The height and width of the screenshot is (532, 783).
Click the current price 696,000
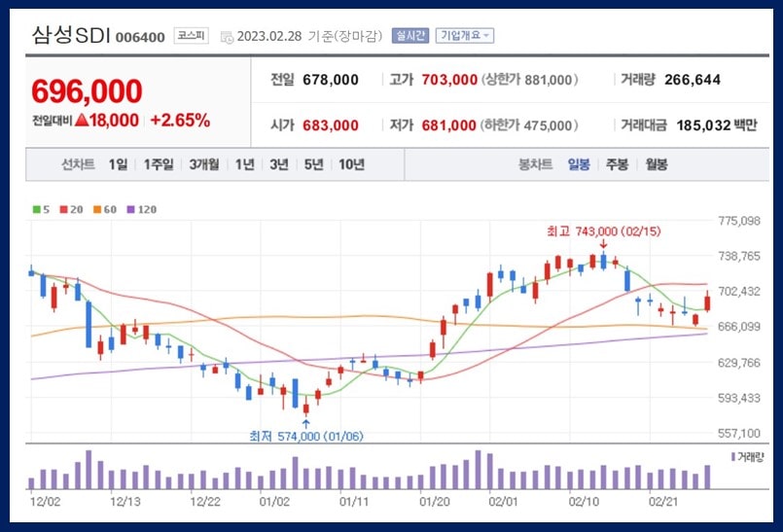pyautogui.click(x=87, y=91)
